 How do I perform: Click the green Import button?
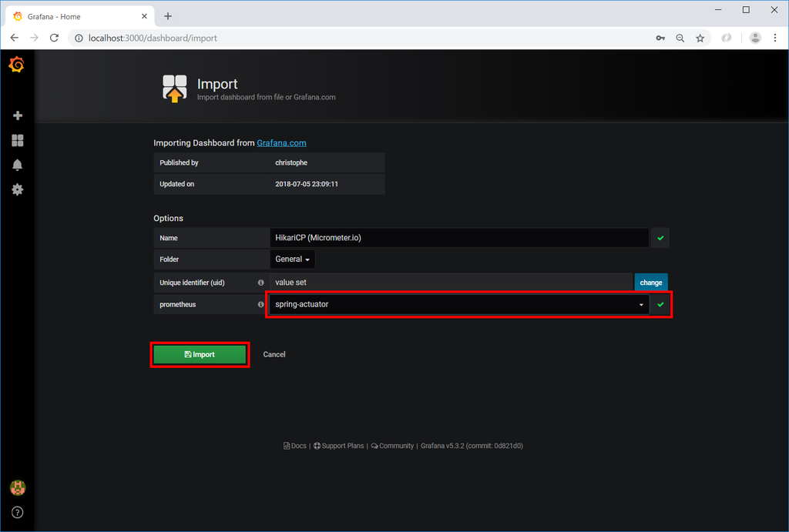tap(200, 354)
